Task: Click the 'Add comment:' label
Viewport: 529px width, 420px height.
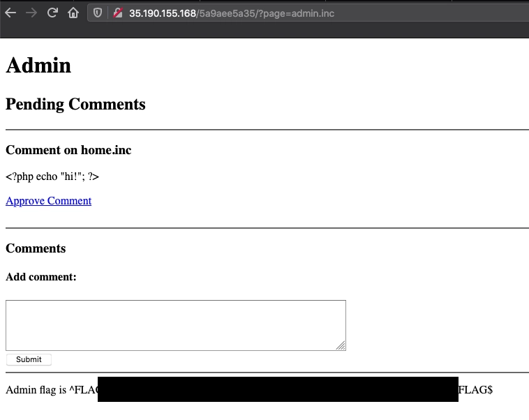Action: (41, 277)
